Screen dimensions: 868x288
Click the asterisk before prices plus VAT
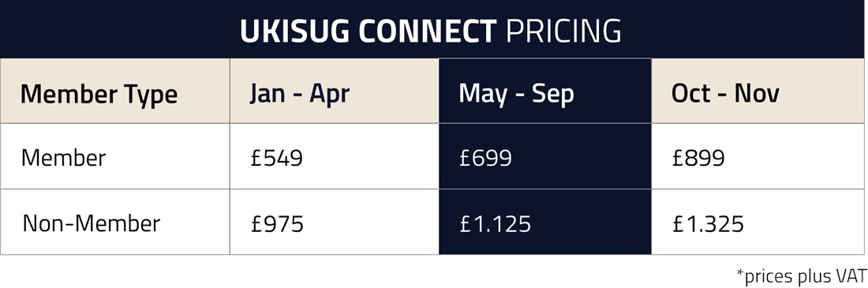(740, 272)
